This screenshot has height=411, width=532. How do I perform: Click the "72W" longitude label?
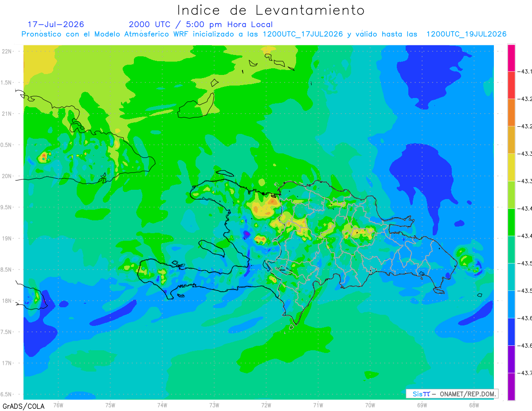point(266,405)
